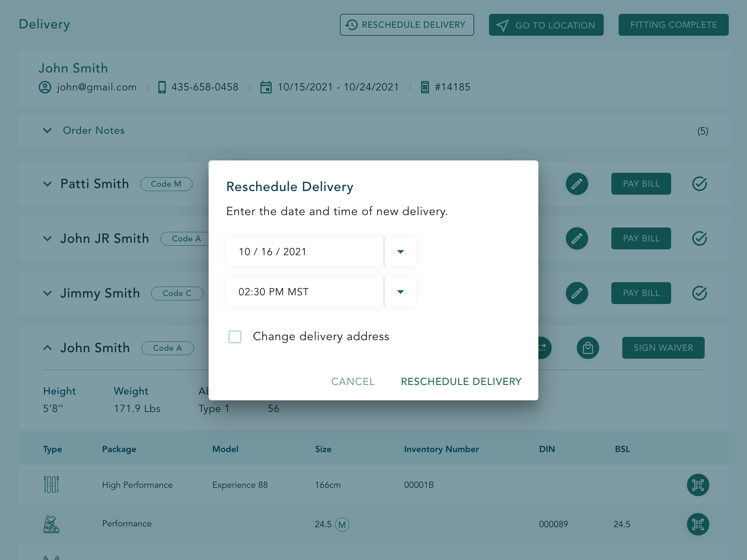Click the pencil edit icon for John JR Smith
The width and height of the screenshot is (747, 560).
pos(577,238)
